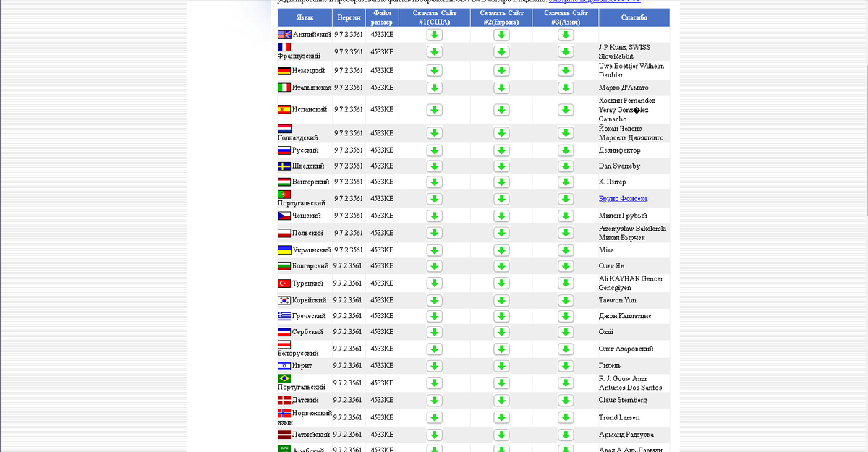Open the link at the top of the page
Screen dimensions: 868x452
595,1
